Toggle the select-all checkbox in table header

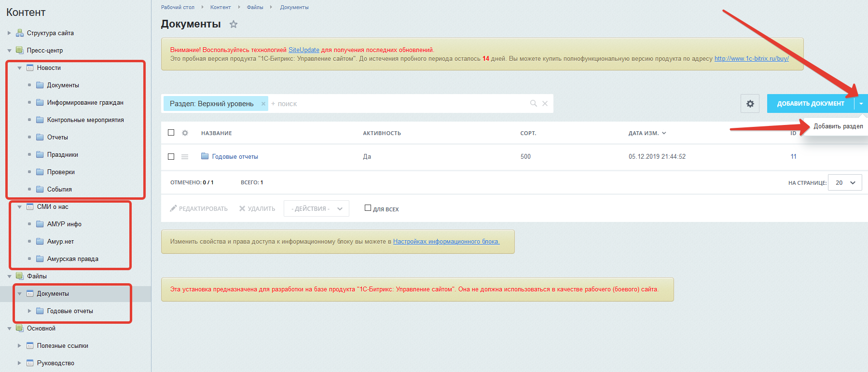click(x=171, y=133)
